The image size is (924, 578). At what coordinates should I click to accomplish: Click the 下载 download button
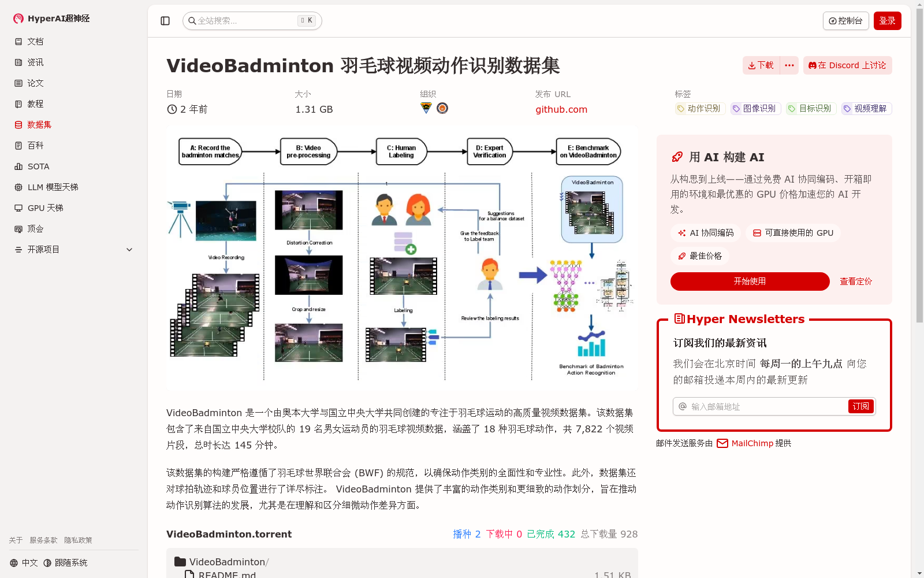click(761, 65)
